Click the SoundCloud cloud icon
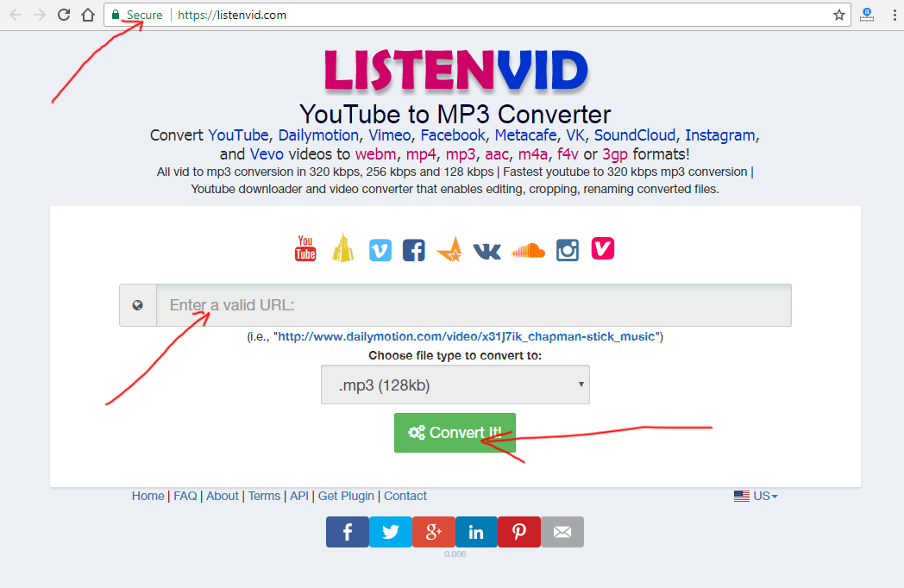 pos(528,250)
